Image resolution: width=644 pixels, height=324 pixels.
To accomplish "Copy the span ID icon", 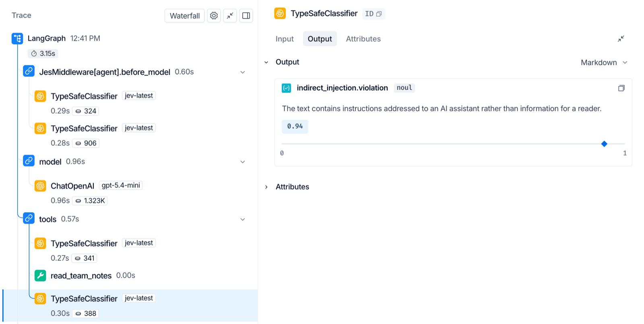I will coord(379,14).
